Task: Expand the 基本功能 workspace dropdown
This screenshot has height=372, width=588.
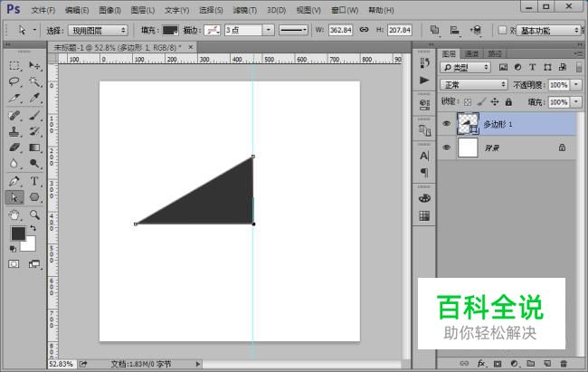Action: point(548,30)
